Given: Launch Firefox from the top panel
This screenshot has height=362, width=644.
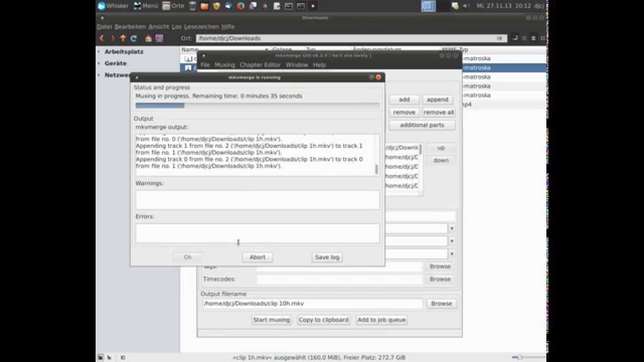Looking at the screenshot, I should tap(240, 6).
